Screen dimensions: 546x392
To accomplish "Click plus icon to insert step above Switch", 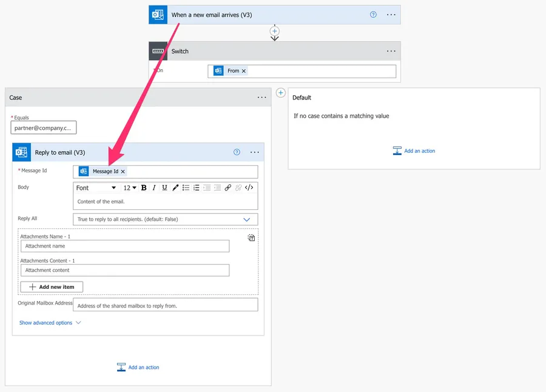I will [274, 30].
